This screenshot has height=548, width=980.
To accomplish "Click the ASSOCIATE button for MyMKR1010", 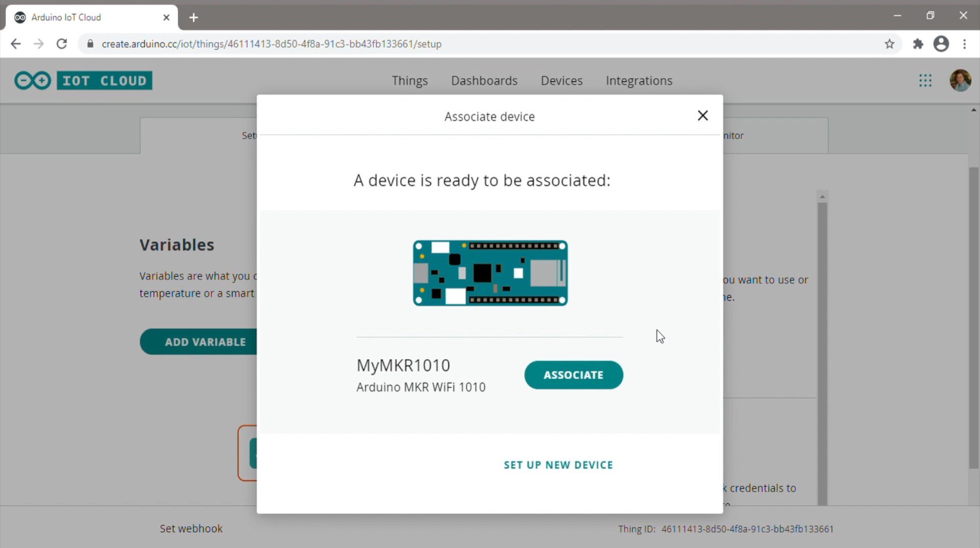I will (x=573, y=375).
